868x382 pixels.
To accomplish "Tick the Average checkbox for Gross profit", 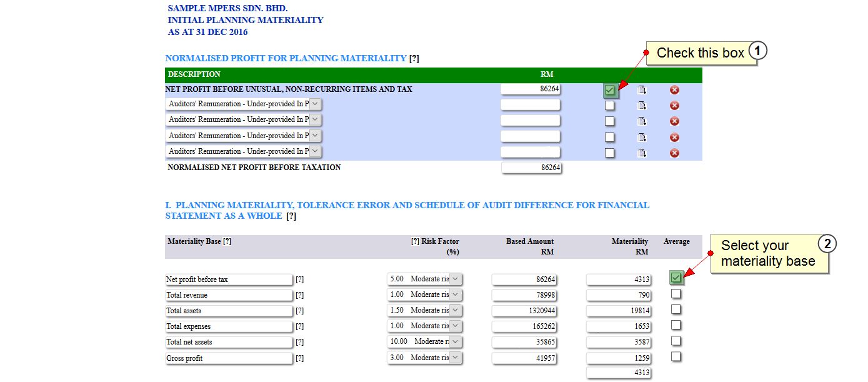I will pyautogui.click(x=676, y=357).
